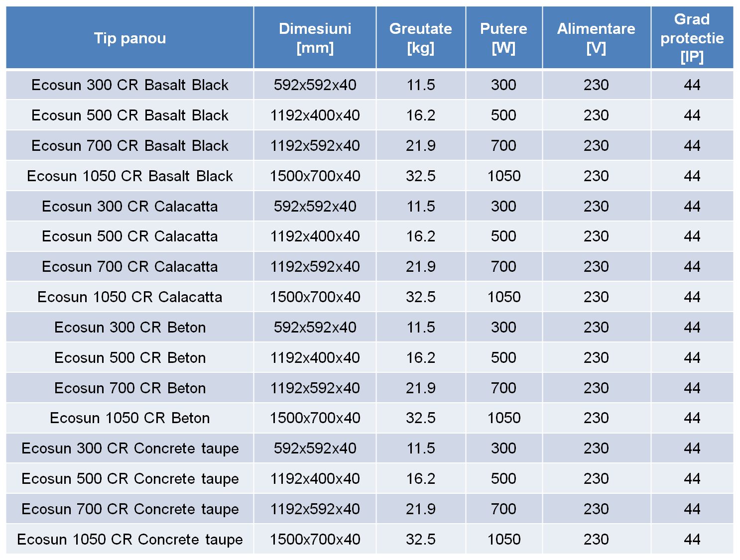Select the 'Ecosun 300 CR Basalt Black' cell
The height and width of the screenshot is (560, 740).
coord(129,85)
